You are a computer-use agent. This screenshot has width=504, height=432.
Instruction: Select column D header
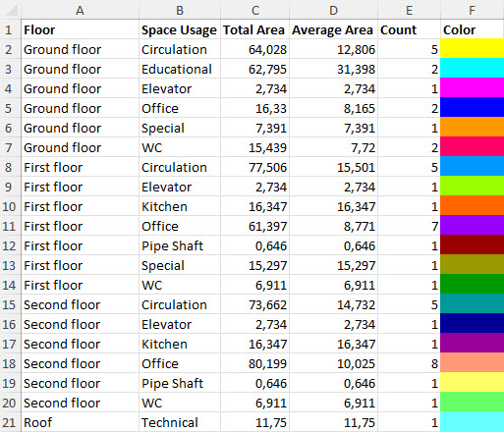[x=333, y=10]
